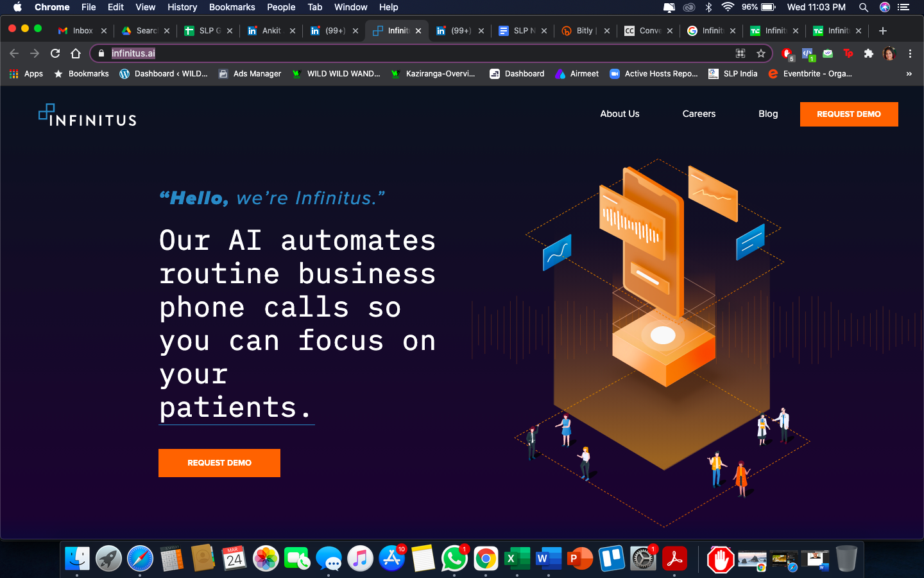Screen dimensions: 924x578
Task: Bookmark this page with star icon
Action: coord(761,53)
